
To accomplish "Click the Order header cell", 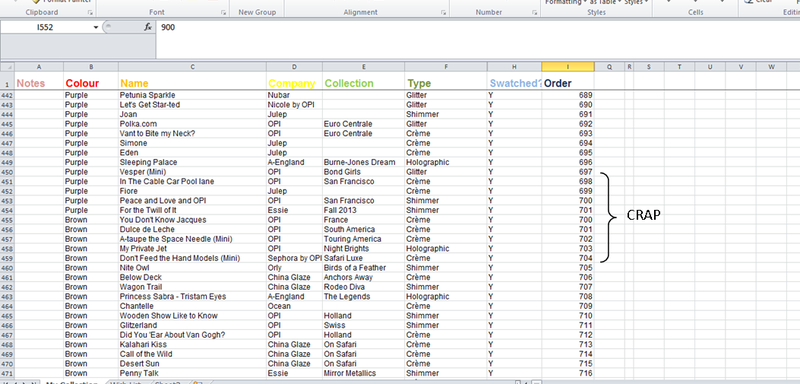I will coord(568,83).
